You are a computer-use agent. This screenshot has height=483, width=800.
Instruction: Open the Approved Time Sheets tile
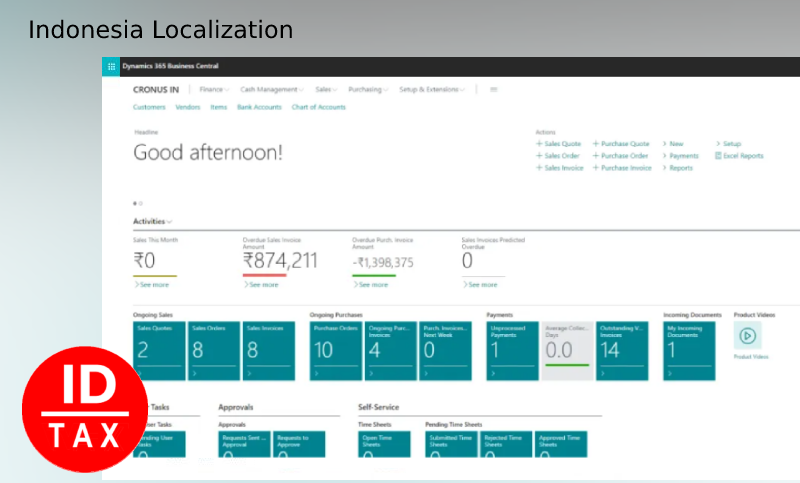click(x=561, y=444)
